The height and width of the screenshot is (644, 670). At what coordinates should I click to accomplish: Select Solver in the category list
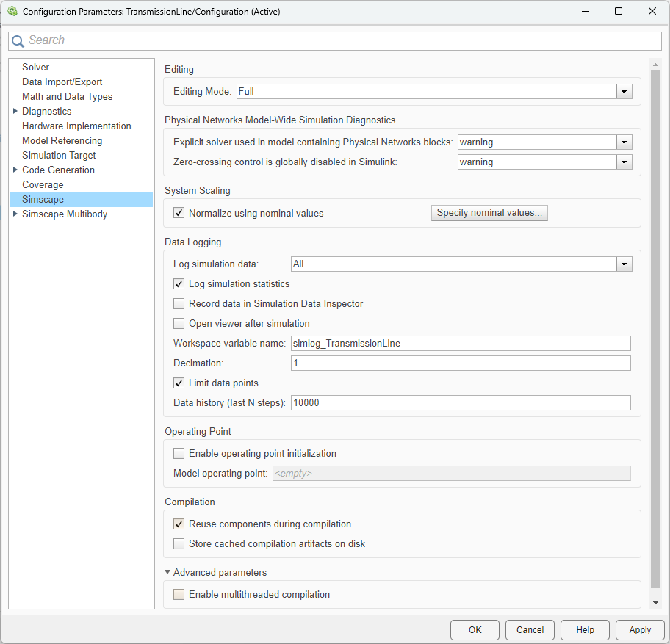36,67
